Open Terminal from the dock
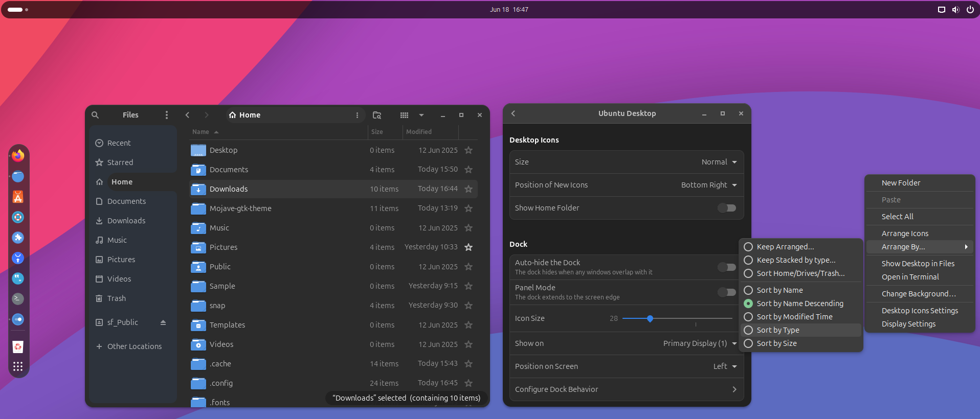This screenshot has width=980, height=419. (18, 299)
